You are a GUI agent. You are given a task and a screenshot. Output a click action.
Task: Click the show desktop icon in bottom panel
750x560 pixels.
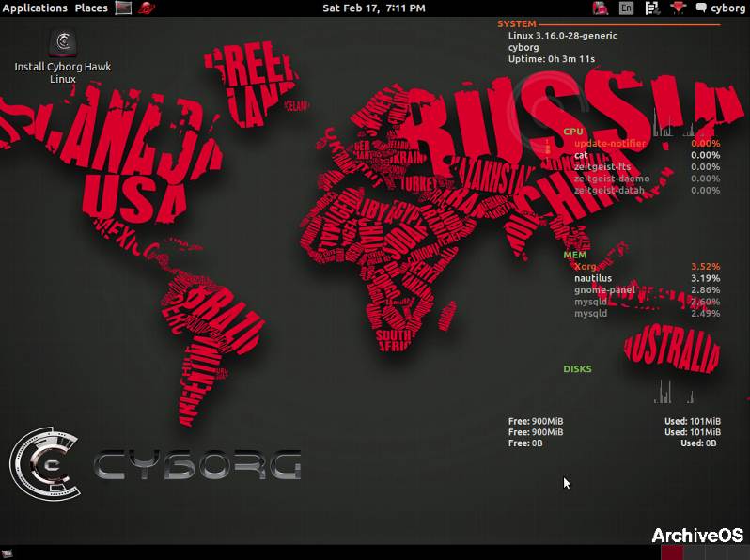8,552
